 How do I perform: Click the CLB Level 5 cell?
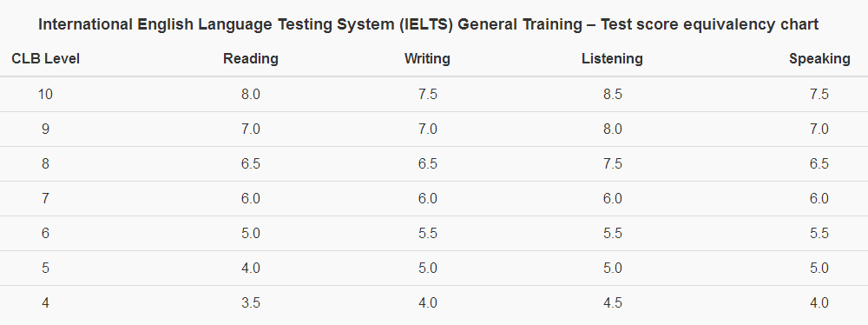pos(45,269)
